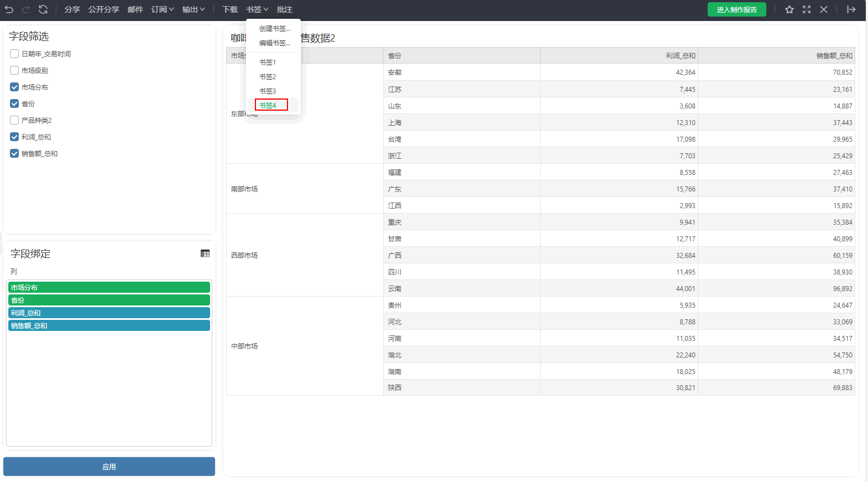Click the star favorite icon
Viewport: 868px width, 482px height.
789,9
